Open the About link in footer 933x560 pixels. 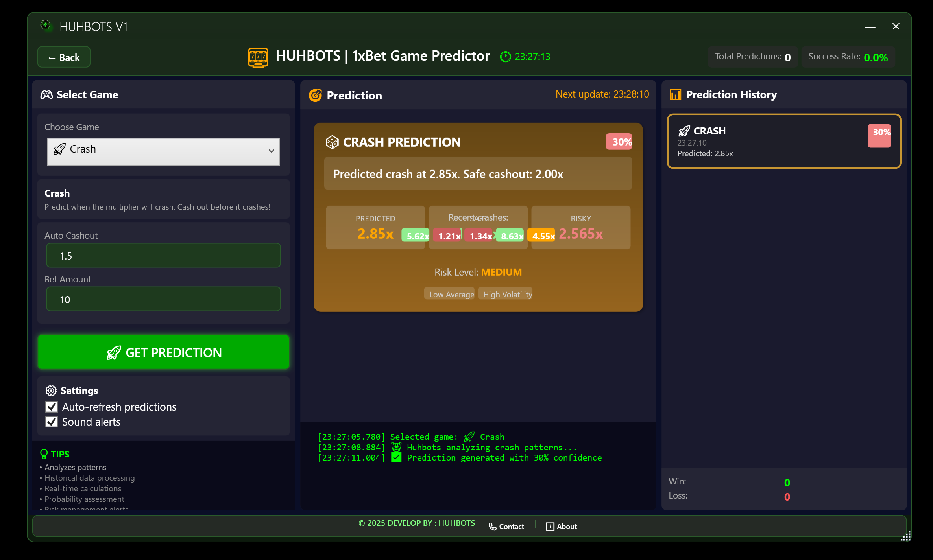tap(562, 527)
